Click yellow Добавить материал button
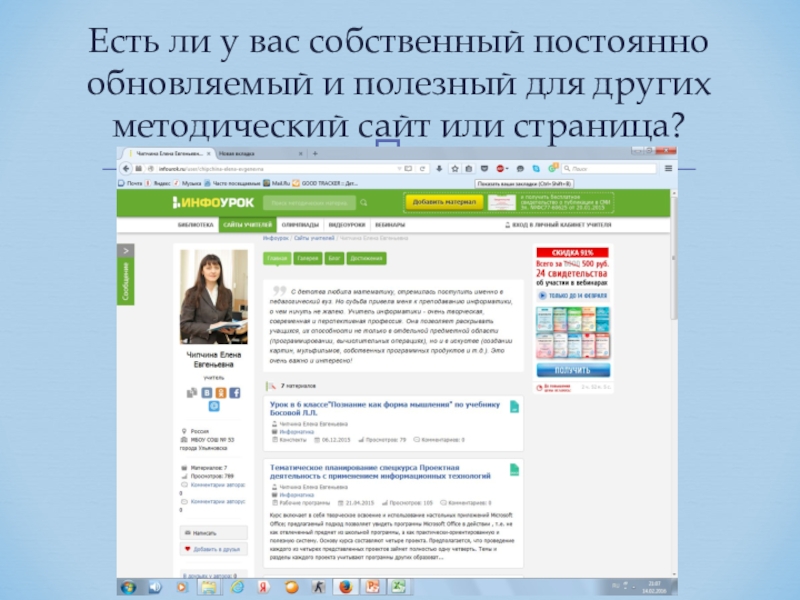The width and height of the screenshot is (800, 600). [x=444, y=202]
